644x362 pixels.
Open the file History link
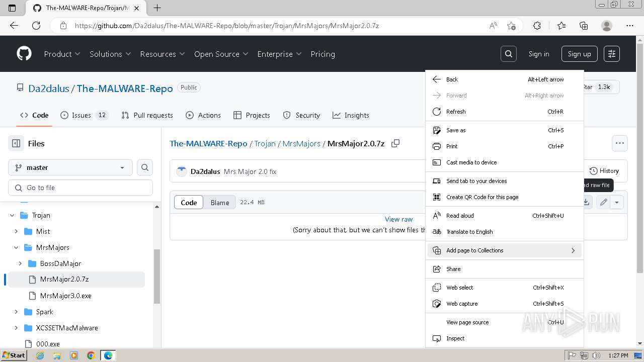tap(604, 171)
